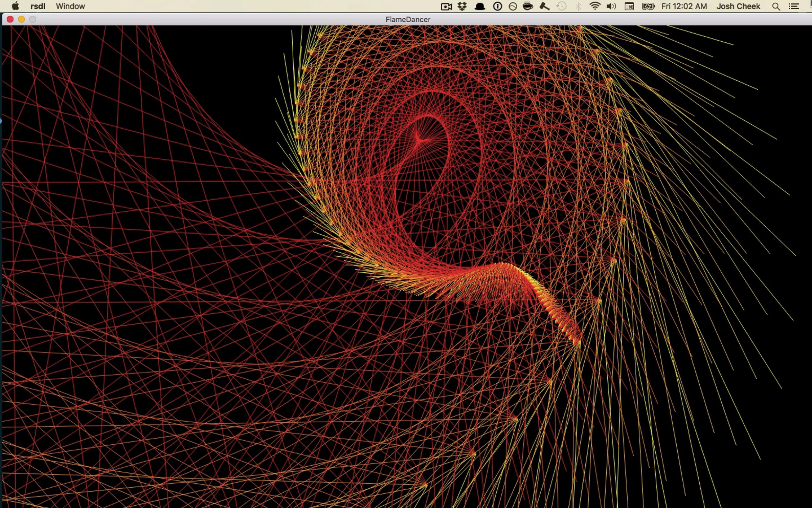Image resolution: width=812 pixels, height=508 pixels.
Task: Open the Dropbox menu bar icon
Action: 462,6
